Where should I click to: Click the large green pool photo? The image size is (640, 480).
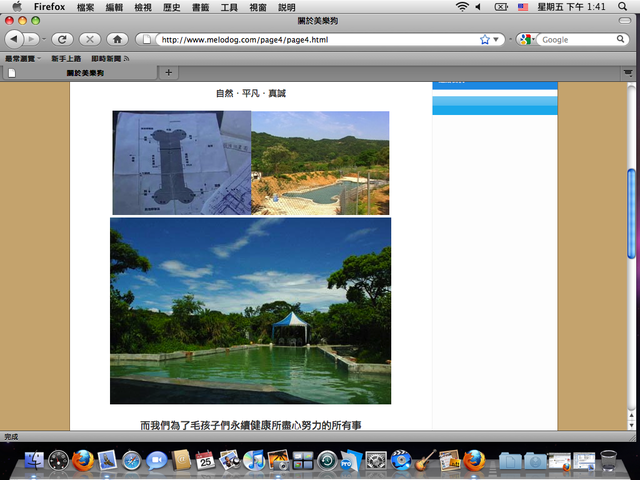[x=250, y=310]
